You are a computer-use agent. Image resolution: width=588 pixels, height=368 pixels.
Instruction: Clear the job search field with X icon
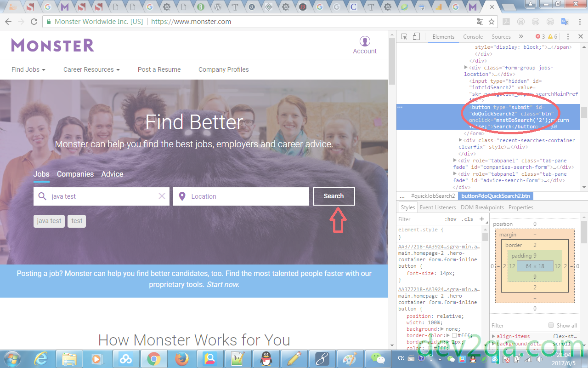(x=162, y=196)
